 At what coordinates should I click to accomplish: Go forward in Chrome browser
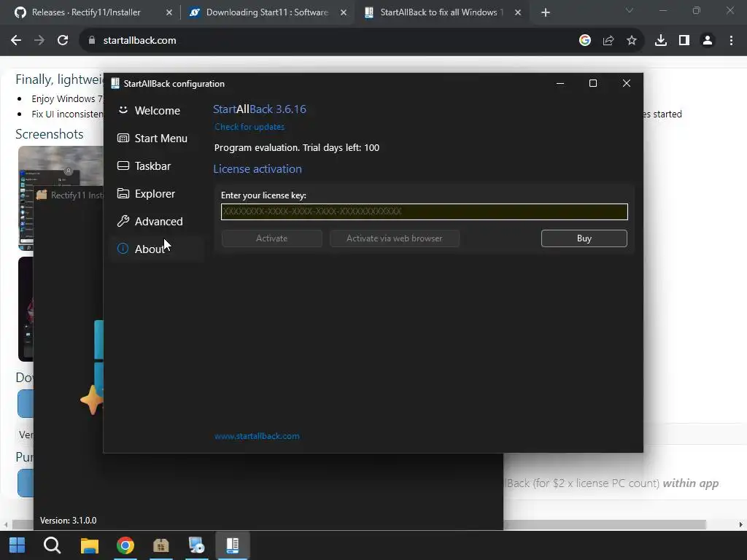point(39,41)
